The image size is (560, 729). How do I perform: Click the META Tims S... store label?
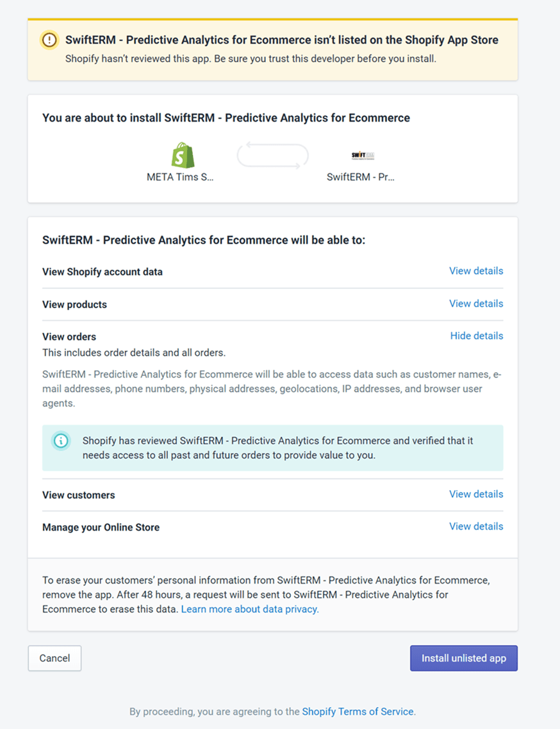[180, 177]
